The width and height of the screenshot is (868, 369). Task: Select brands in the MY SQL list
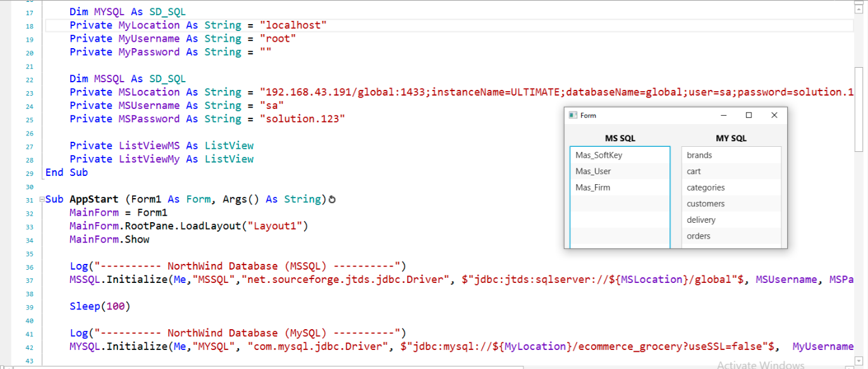(x=731, y=155)
